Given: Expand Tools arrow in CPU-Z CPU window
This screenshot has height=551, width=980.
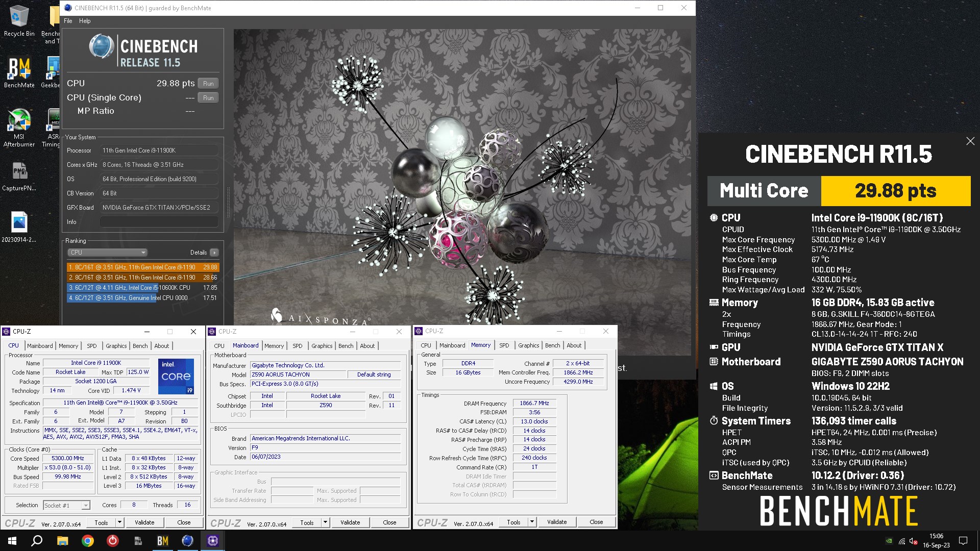Looking at the screenshot, I should (x=119, y=523).
